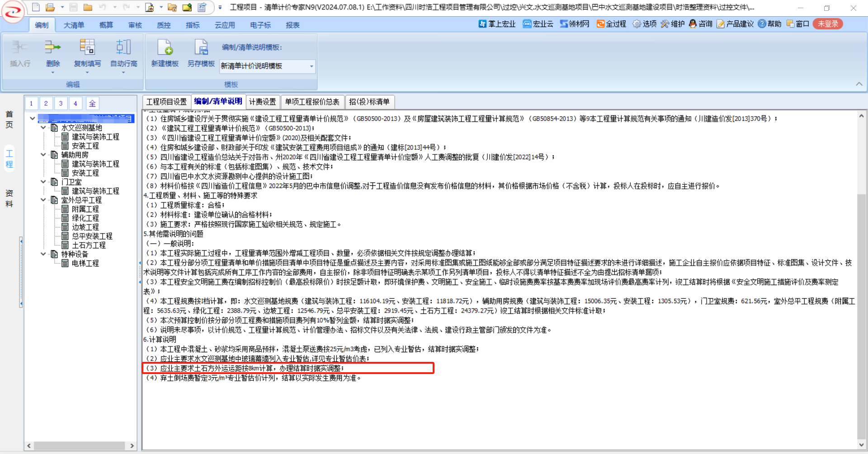Click the locked folder icon
The width and height of the screenshot is (868, 454).
172,7
